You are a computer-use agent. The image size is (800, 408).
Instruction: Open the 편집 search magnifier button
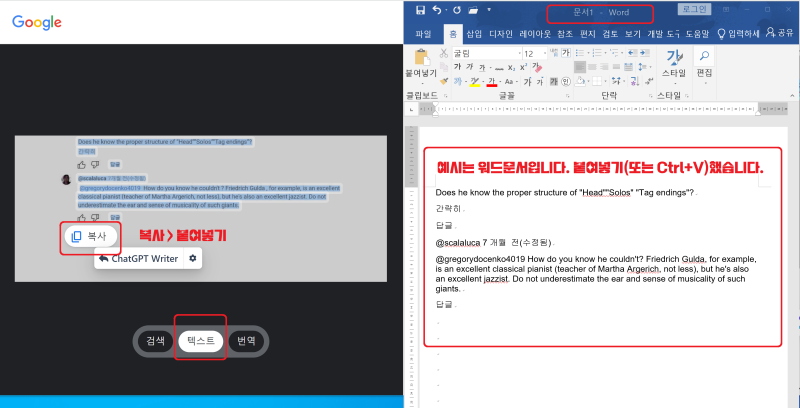[704, 56]
